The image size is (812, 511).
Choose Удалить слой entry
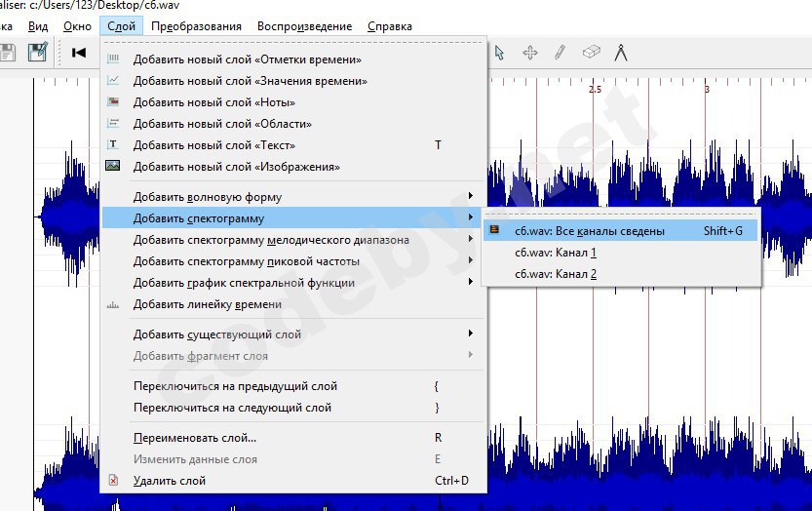coord(293,481)
